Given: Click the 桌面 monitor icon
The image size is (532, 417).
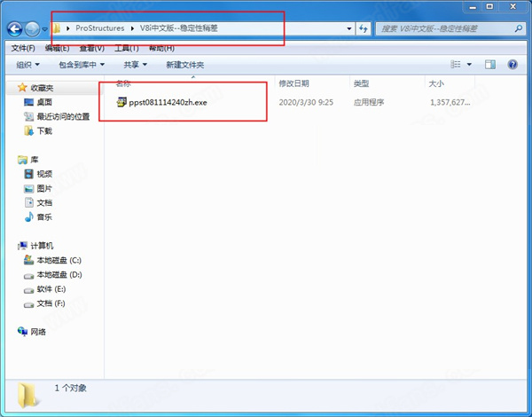Looking at the screenshot, I should click(x=29, y=102).
